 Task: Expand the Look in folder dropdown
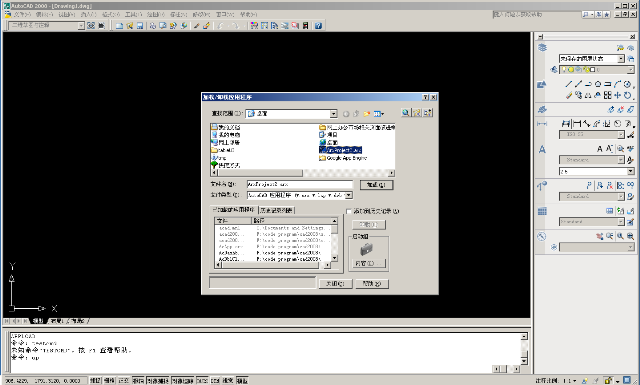[333, 113]
